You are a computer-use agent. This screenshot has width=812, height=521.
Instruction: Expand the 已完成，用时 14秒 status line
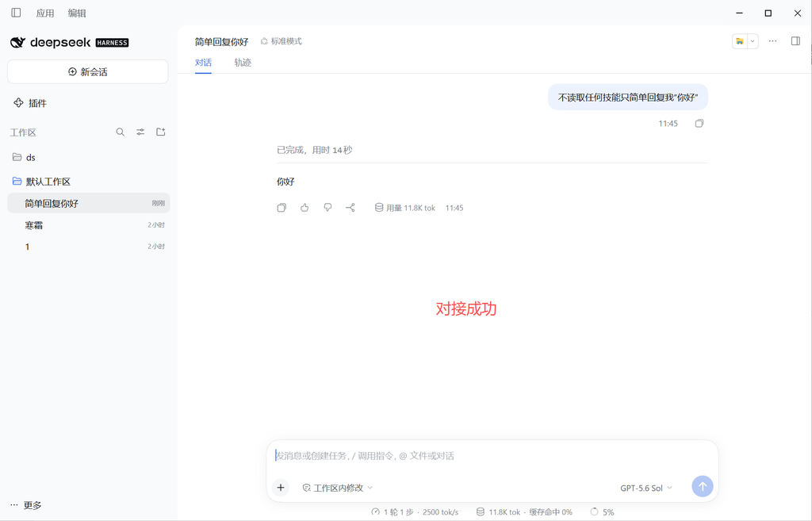click(314, 150)
